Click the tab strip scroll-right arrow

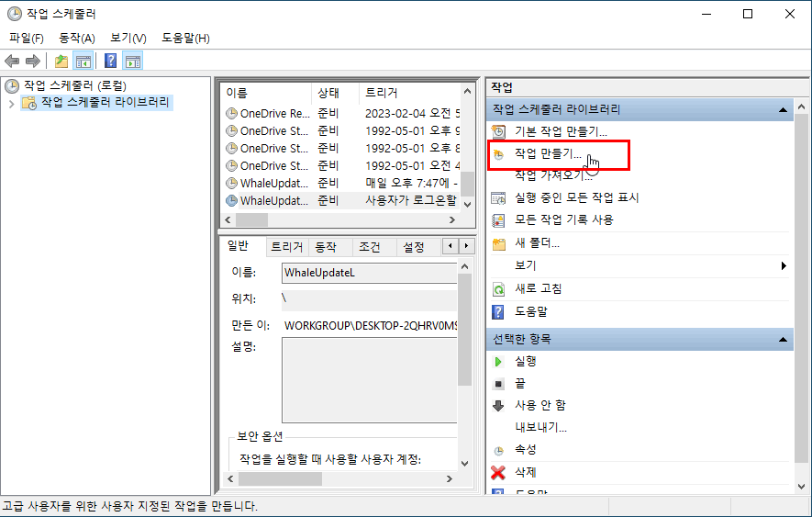click(467, 246)
